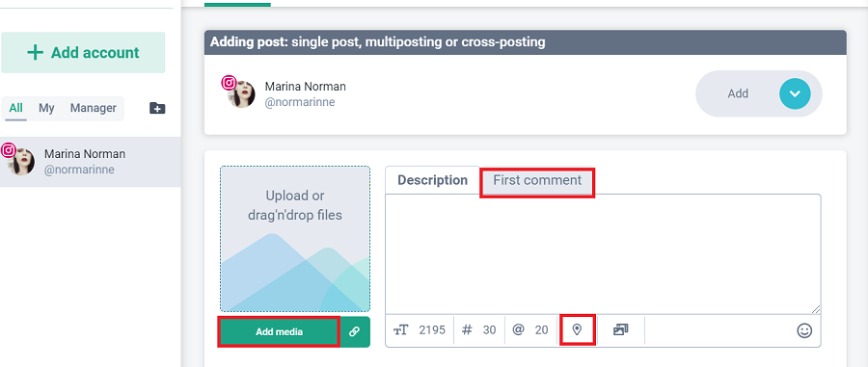The image size is (868, 367).
Task: Click the mentions @ counter icon
Action: pos(518,330)
